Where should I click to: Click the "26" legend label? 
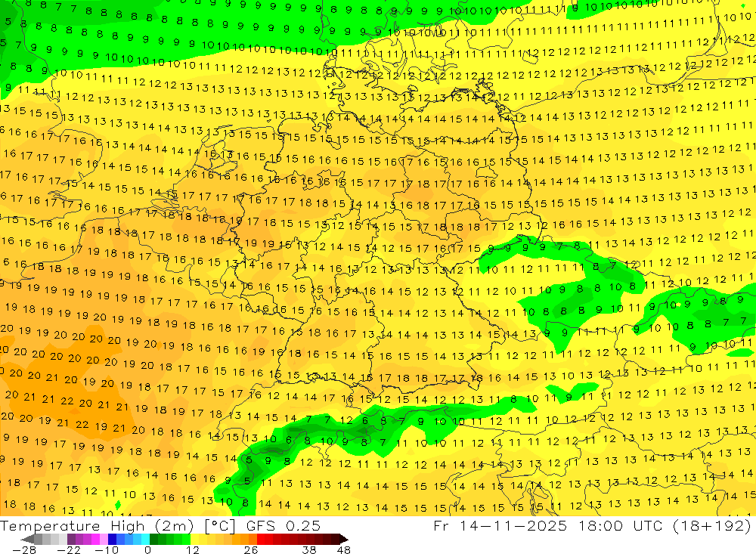(251, 549)
